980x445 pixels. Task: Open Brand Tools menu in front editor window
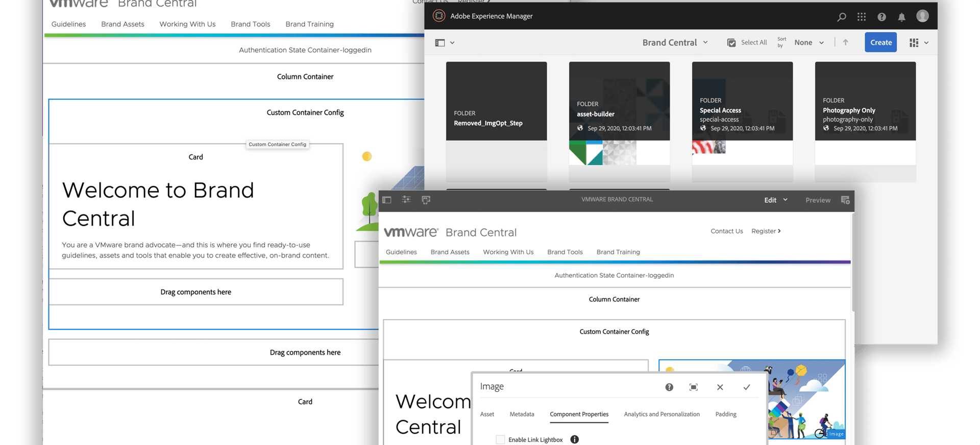(565, 252)
